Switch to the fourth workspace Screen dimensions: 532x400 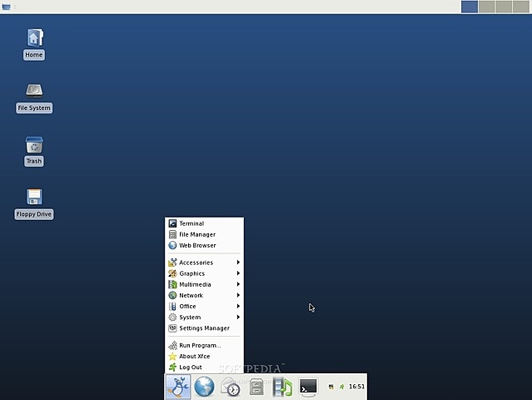coord(521,7)
